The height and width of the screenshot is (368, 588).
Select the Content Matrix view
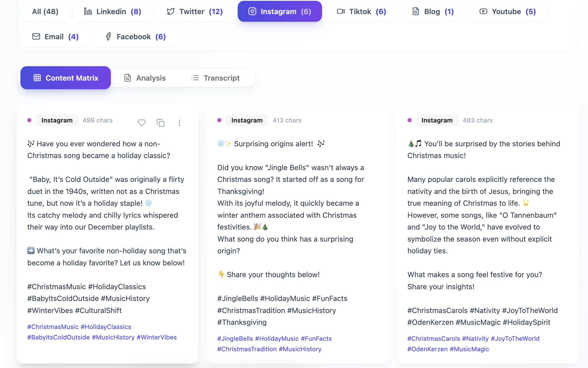coord(66,78)
